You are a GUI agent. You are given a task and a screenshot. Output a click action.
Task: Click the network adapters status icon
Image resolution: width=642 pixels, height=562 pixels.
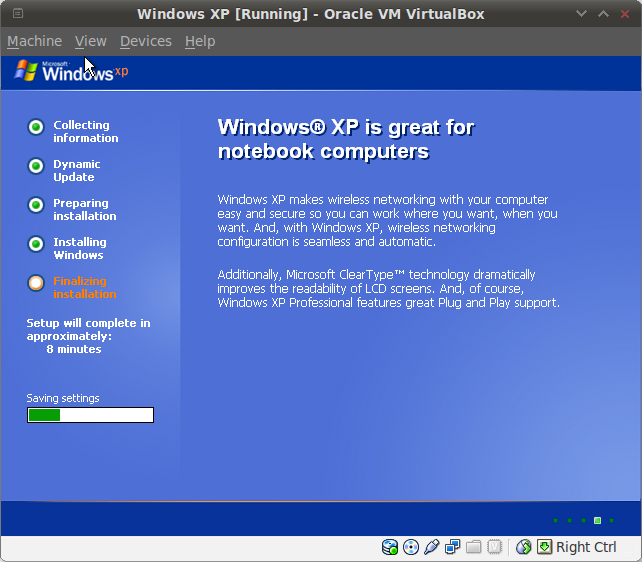[452, 547]
